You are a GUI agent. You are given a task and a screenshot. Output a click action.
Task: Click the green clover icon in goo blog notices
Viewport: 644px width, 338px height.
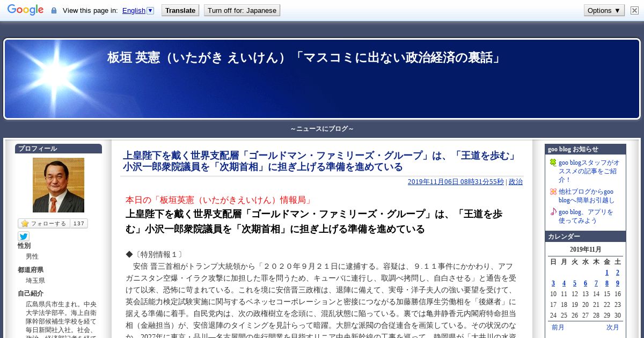click(x=553, y=163)
